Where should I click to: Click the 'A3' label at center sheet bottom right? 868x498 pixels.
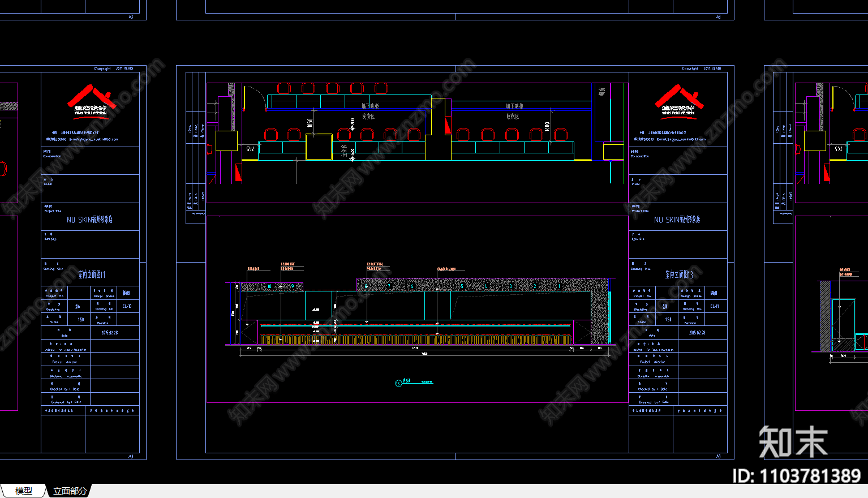[718, 456]
